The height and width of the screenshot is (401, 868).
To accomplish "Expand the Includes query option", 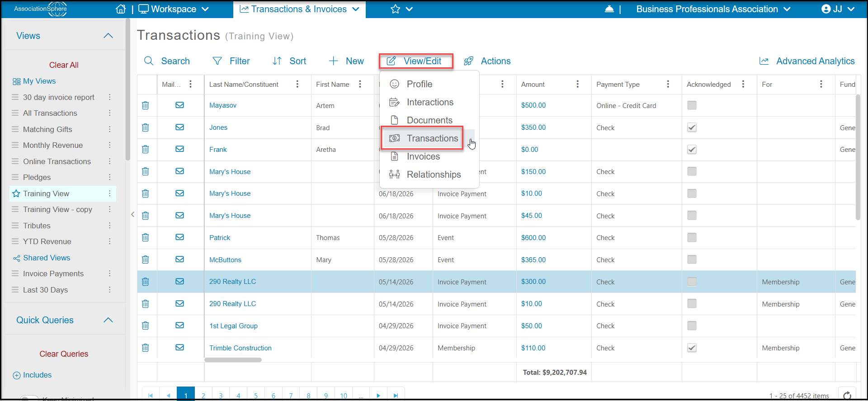I will point(32,375).
